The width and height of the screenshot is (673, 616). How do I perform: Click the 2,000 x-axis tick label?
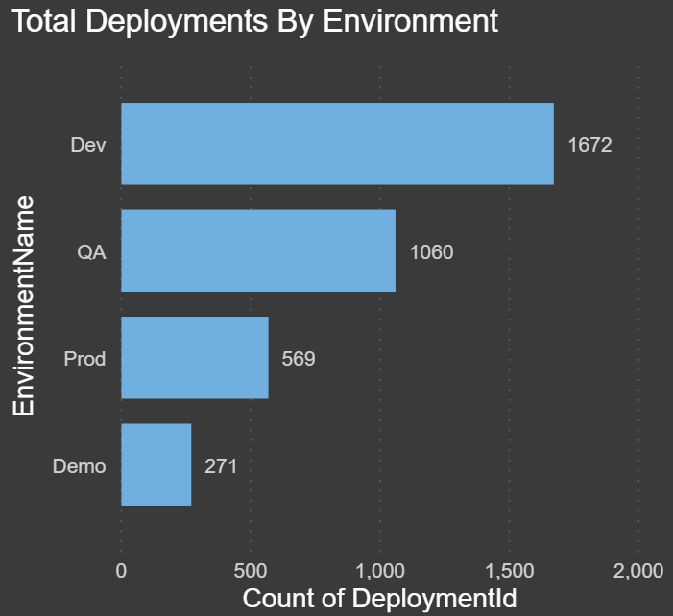(637, 570)
